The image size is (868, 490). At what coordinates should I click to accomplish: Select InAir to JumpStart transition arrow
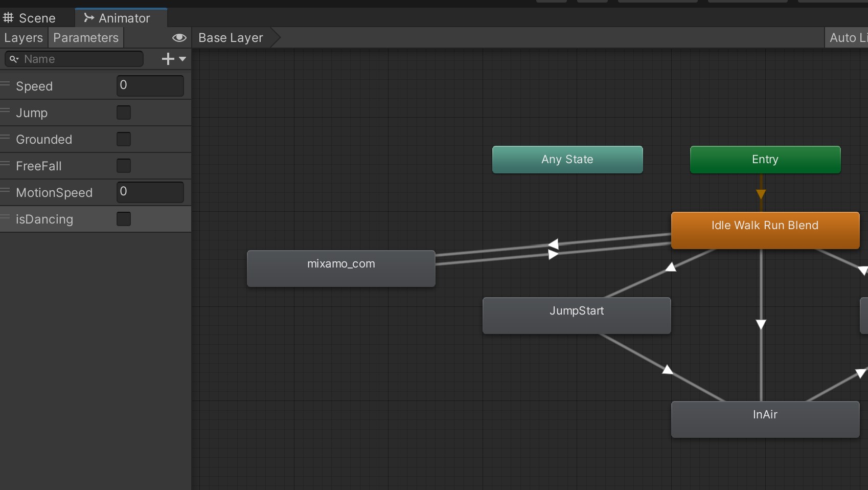pos(668,369)
